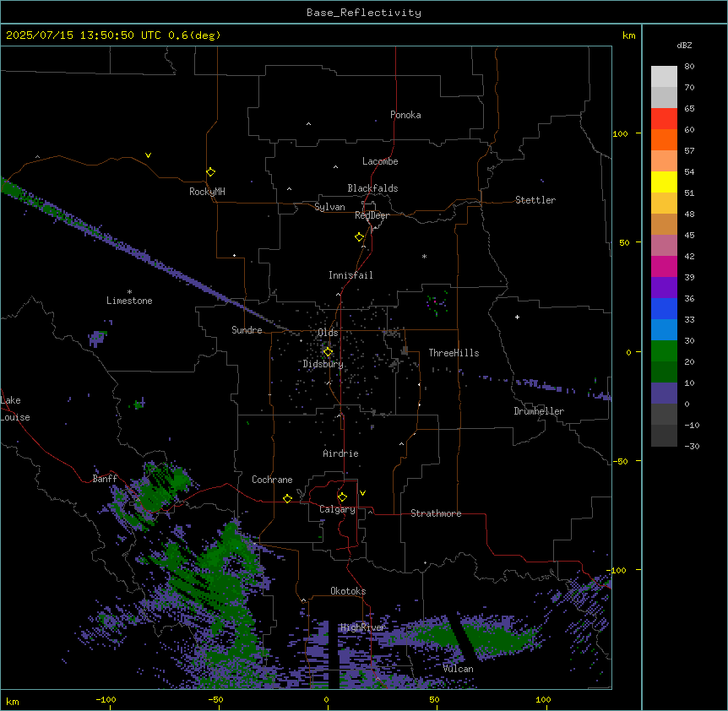
Task: Pick the magenta 42 dBZ legend swatch
Action: (664, 266)
